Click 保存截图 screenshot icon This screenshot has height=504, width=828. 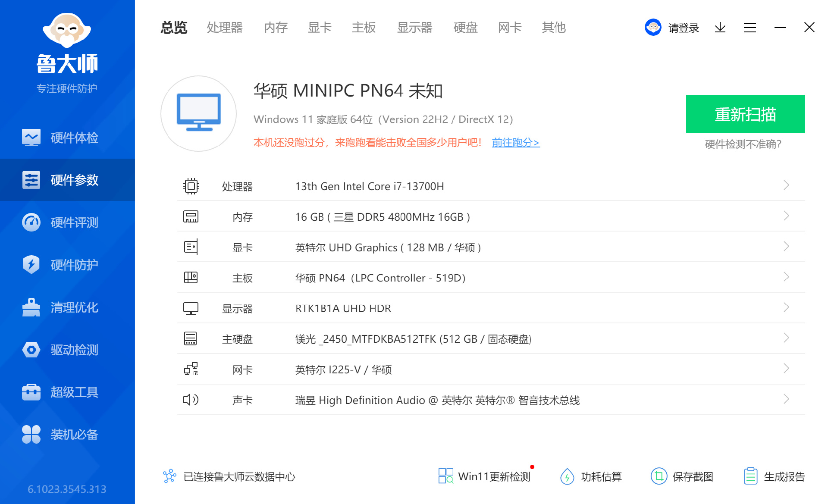click(659, 476)
